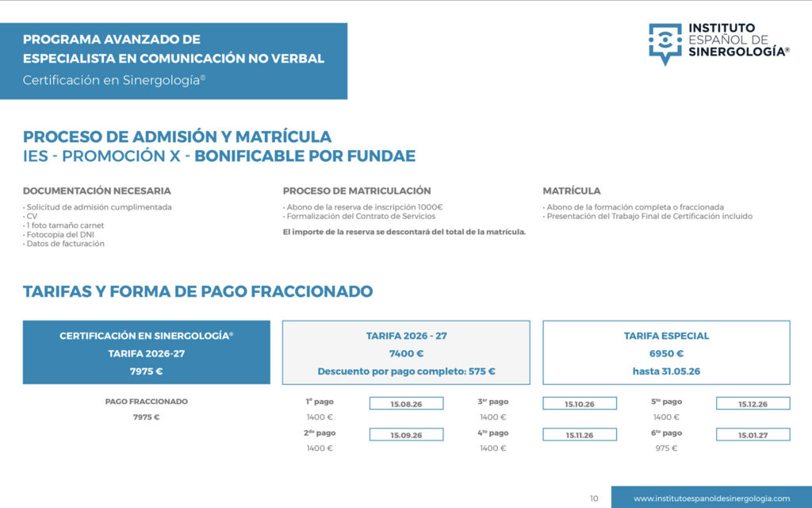The height and width of the screenshot is (508, 812).
Task: Click 'Certificación en Sinergología' subtitle in banner
Action: click(114, 80)
